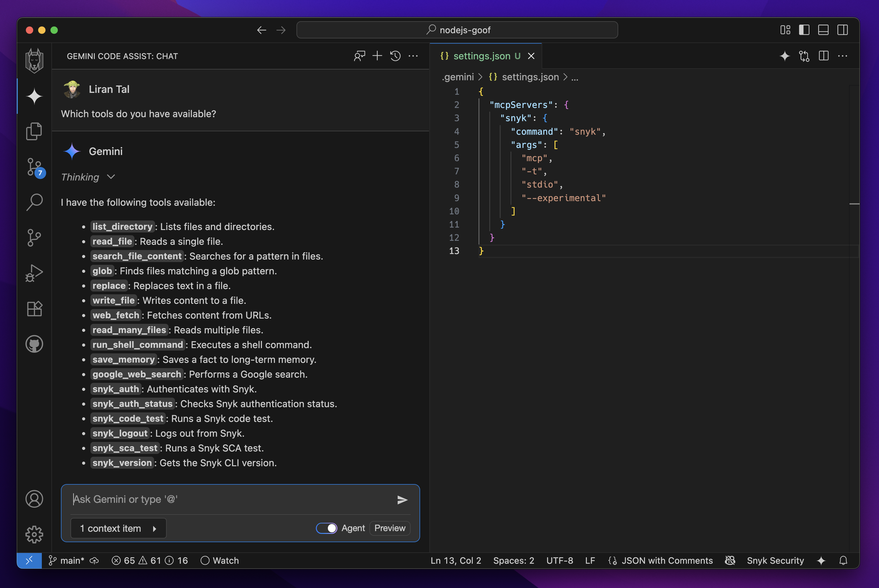Toggle Agent mode switch
879x588 pixels.
point(326,528)
